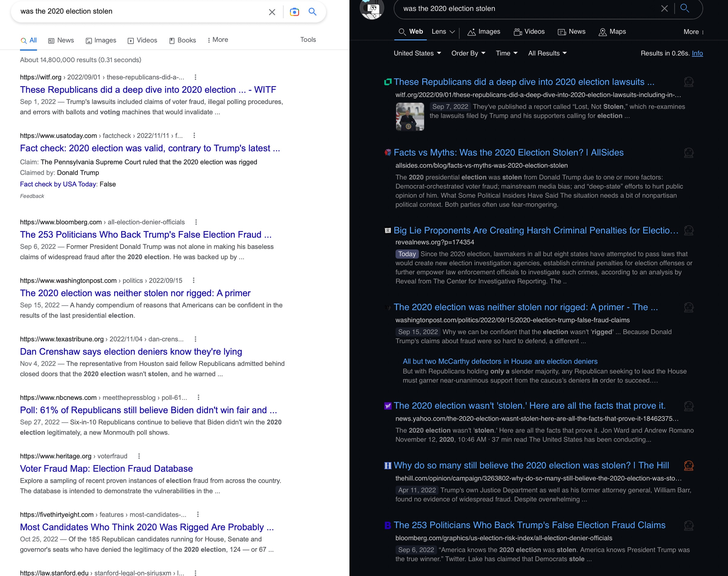This screenshot has height=576, width=728.
Task: Open 'Dan Crenshaw says election deniers know' link
Action: [x=131, y=352]
